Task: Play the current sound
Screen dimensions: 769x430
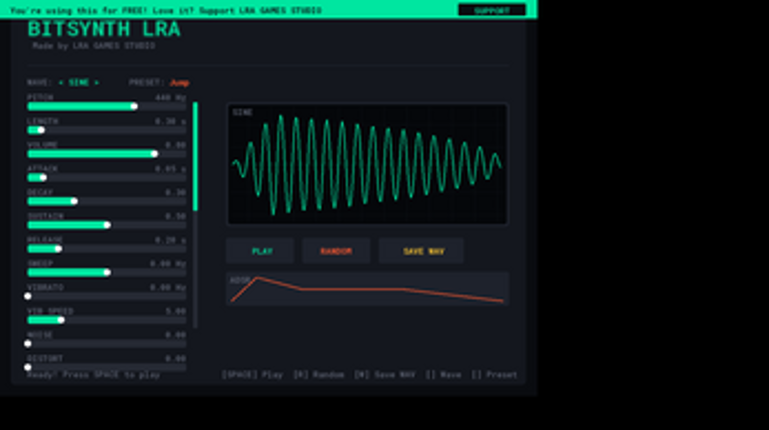Action: [260, 251]
